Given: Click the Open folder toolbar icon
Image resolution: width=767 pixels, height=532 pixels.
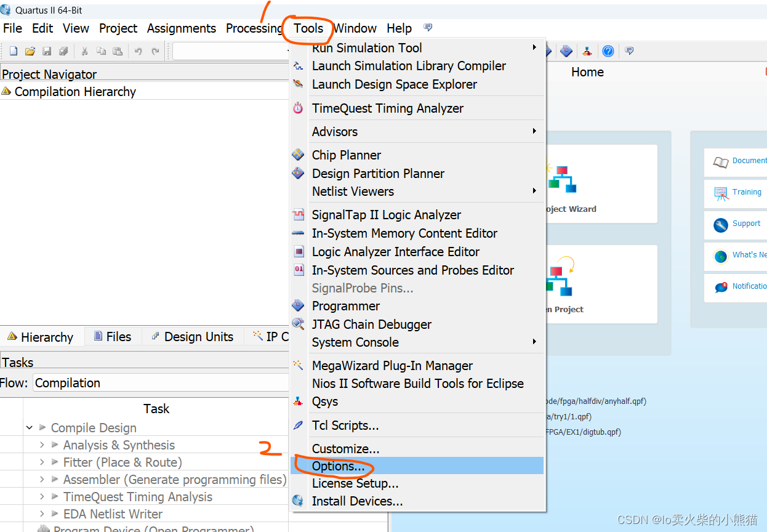Looking at the screenshot, I should tap(30, 52).
